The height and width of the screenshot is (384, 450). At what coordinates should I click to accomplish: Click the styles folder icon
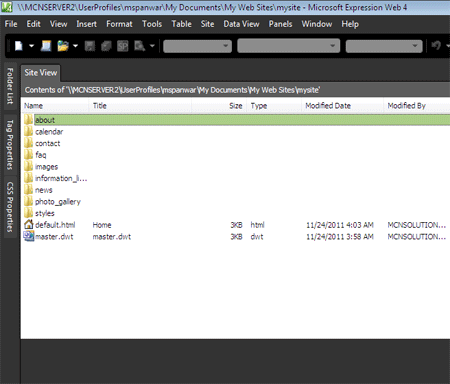28,213
